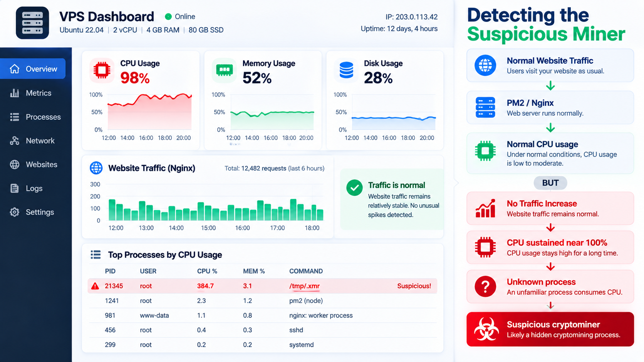644x362 pixels.
Task: Click the green checkmark in Traffic is normal
Action: 354,188
